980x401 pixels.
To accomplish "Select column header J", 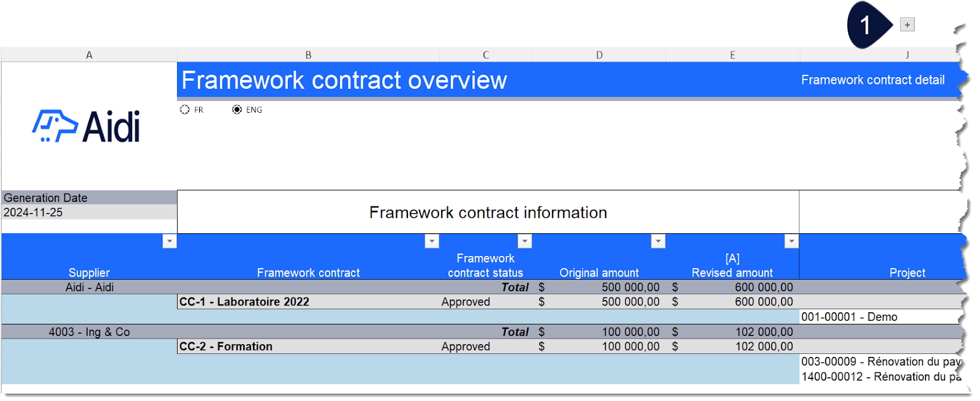I will (x=907, y=54).
